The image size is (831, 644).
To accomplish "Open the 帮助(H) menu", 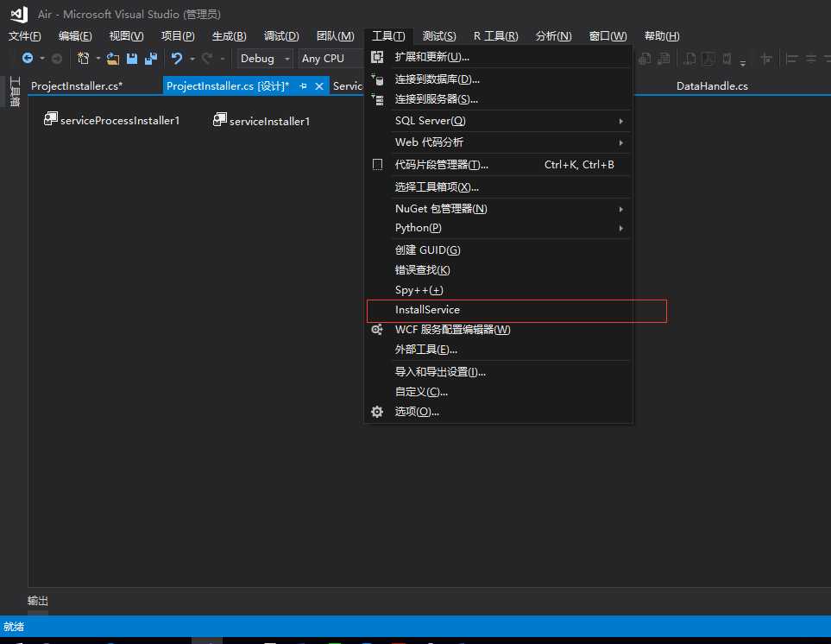I will (x=662, y=36).
